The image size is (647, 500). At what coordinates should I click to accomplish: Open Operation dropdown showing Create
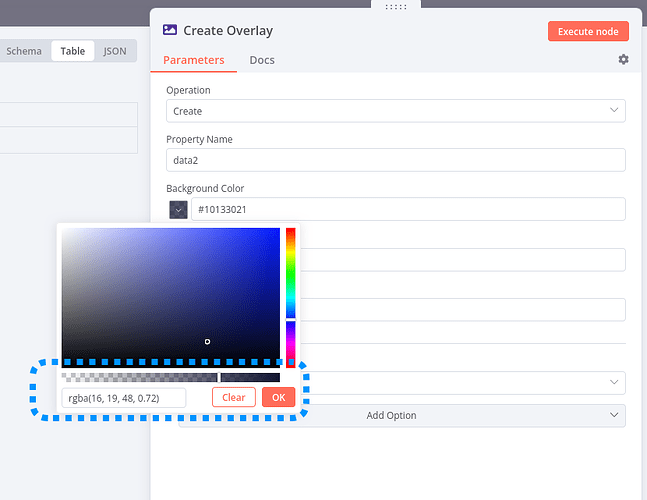396,111
